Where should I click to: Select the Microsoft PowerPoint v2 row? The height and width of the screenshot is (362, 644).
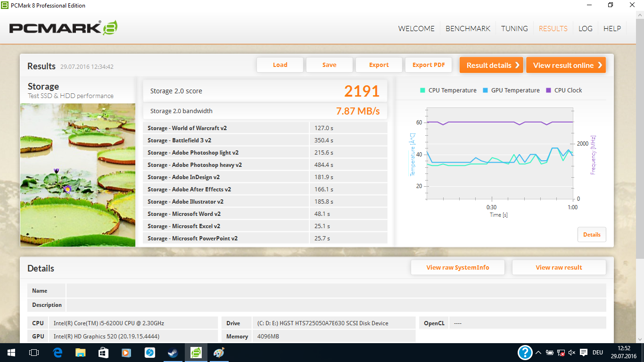[265, 239]
